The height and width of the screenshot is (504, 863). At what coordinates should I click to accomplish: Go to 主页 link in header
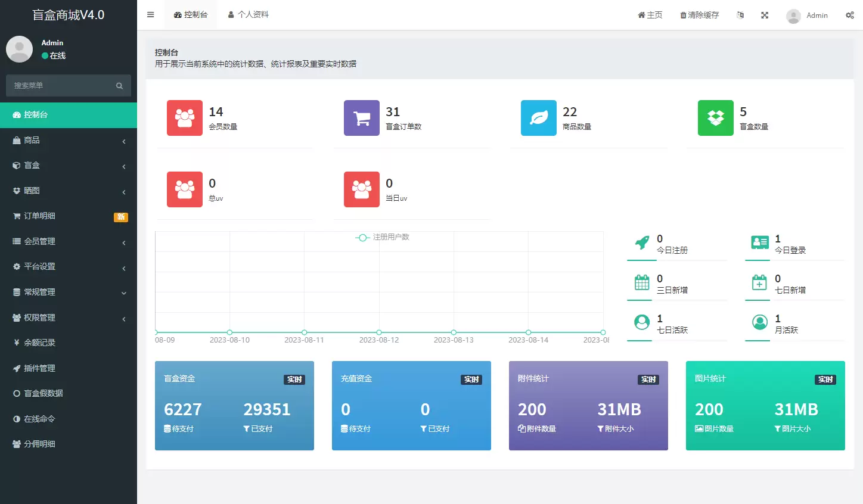[x=650, y=15]
